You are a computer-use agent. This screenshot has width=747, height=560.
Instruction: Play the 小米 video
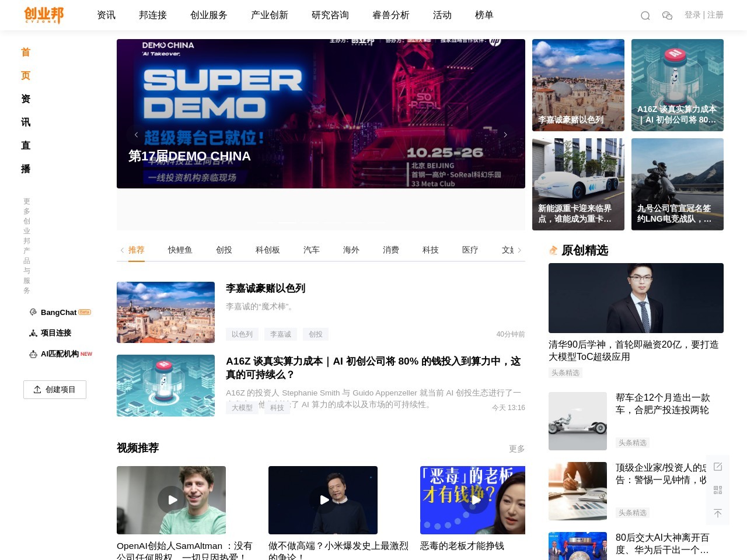tap(323, 500)
